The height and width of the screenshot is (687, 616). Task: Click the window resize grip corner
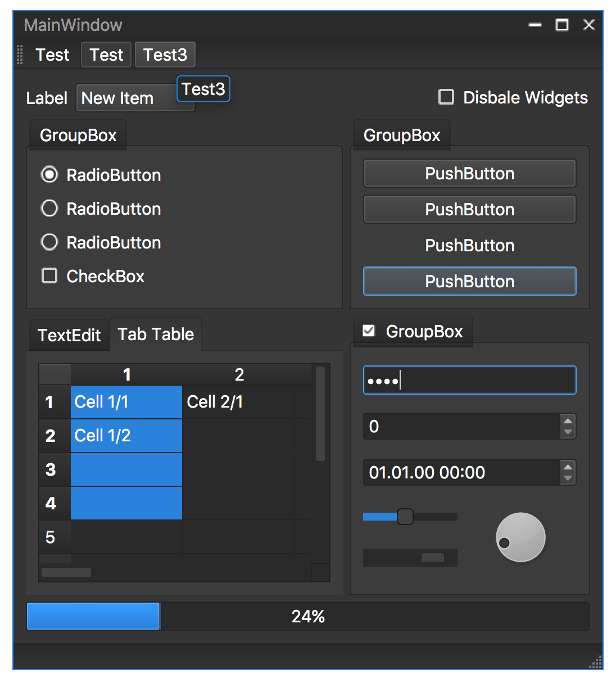[x=596, y=662]
